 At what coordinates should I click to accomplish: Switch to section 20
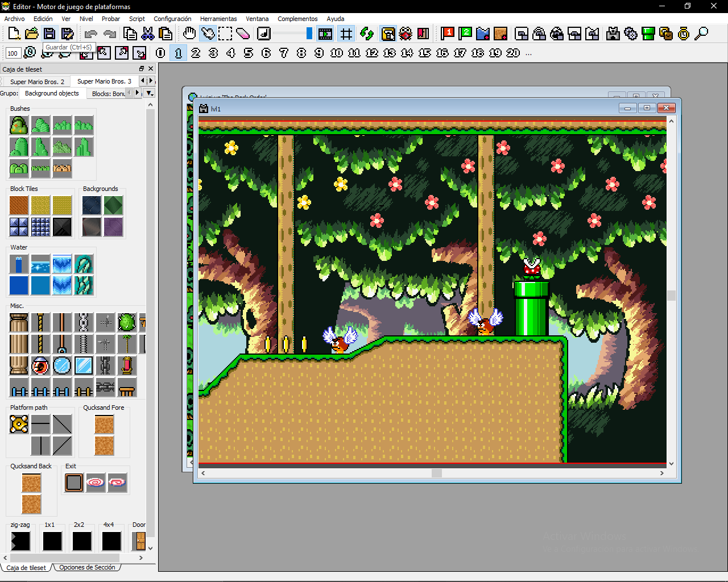coord(513,53)
